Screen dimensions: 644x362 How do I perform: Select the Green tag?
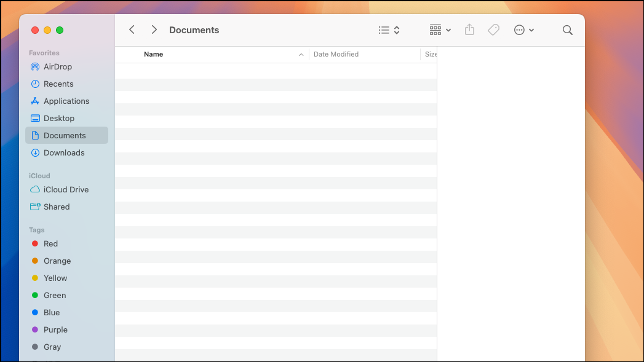[x=66, y=296]
